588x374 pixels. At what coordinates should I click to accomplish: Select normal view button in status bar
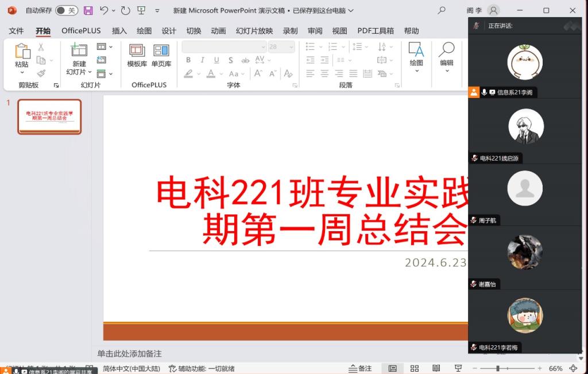392,368
